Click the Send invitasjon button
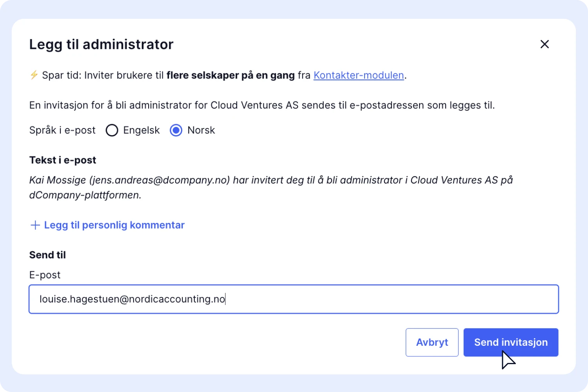 pos(510,342)
